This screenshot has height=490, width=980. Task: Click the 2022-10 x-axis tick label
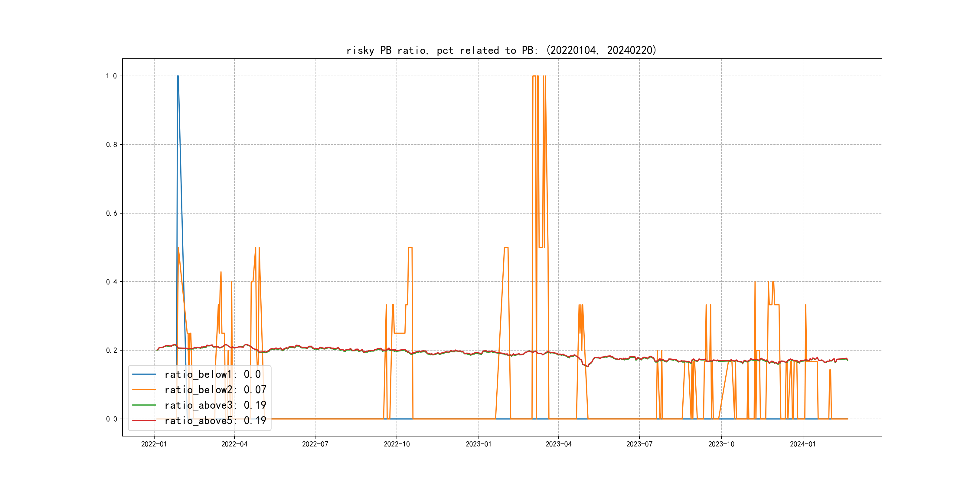(397, 444)
